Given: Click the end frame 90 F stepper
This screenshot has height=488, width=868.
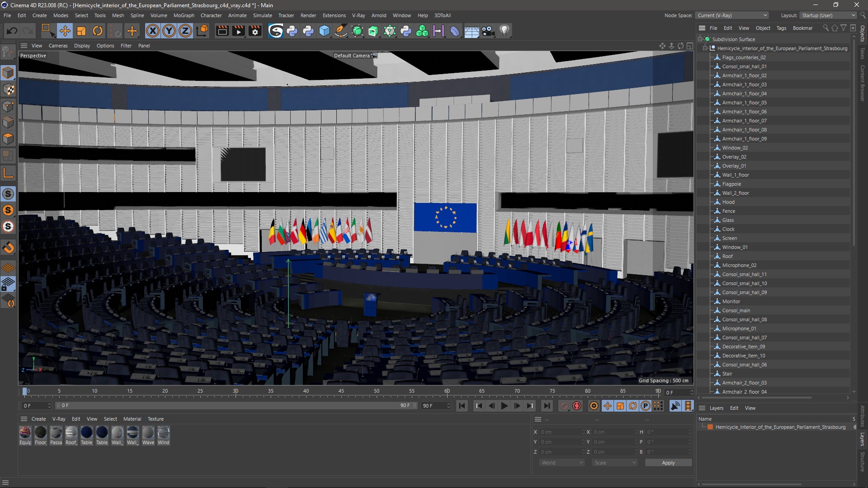Looking at the screenshot, I should [x=448, y=406].
